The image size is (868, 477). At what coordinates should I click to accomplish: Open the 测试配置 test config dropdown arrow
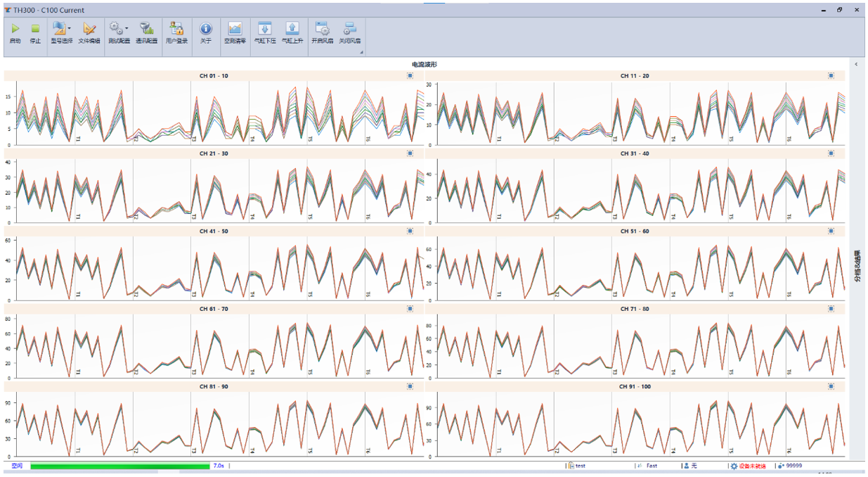pos(127,29)
